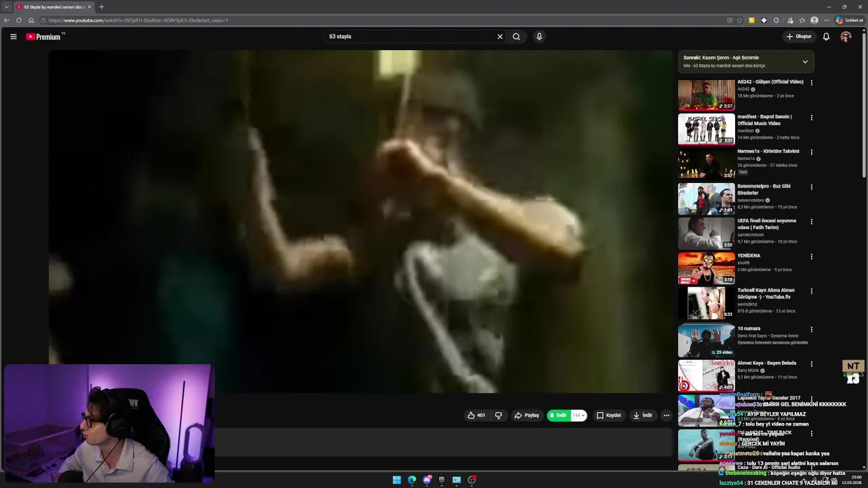Open browser profile icon

[x=814, y=20]
